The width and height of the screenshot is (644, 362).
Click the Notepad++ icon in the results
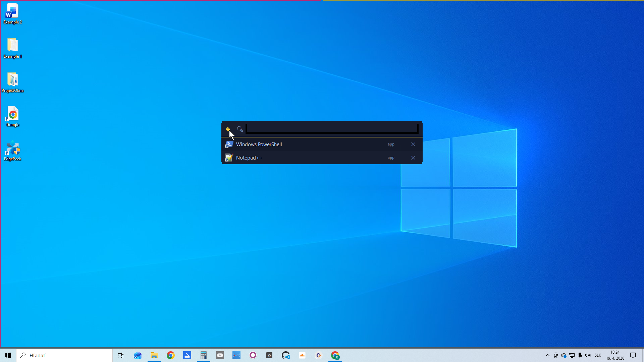point(229,158)
